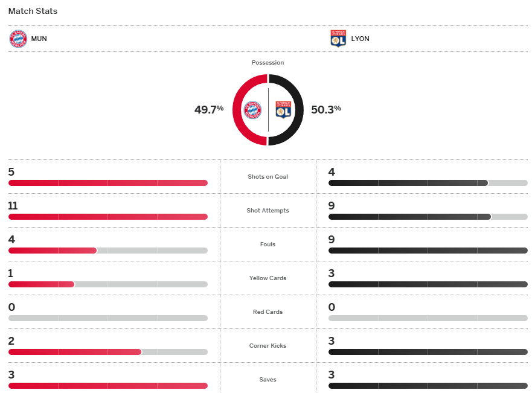Click Lyon's Saves bar
The height and width of the screenshot is (393, 532).
tap(428, 386)
